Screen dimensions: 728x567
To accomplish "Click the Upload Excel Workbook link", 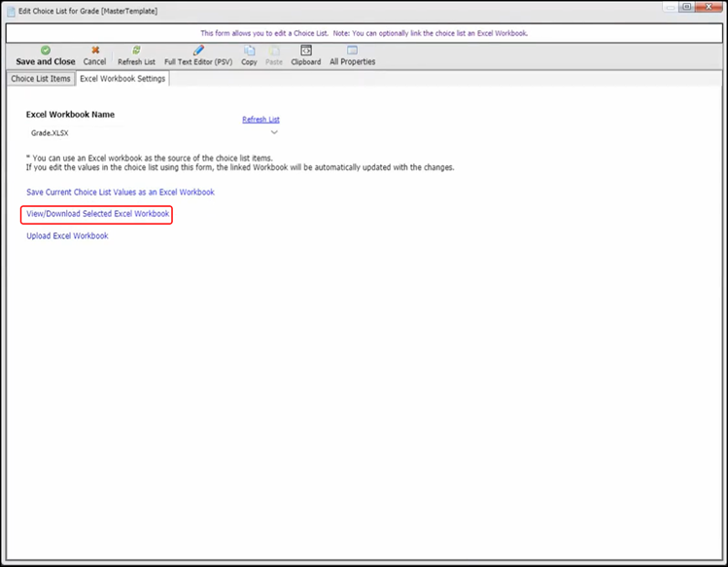I will pyautogui.click(x=67, y=235).
